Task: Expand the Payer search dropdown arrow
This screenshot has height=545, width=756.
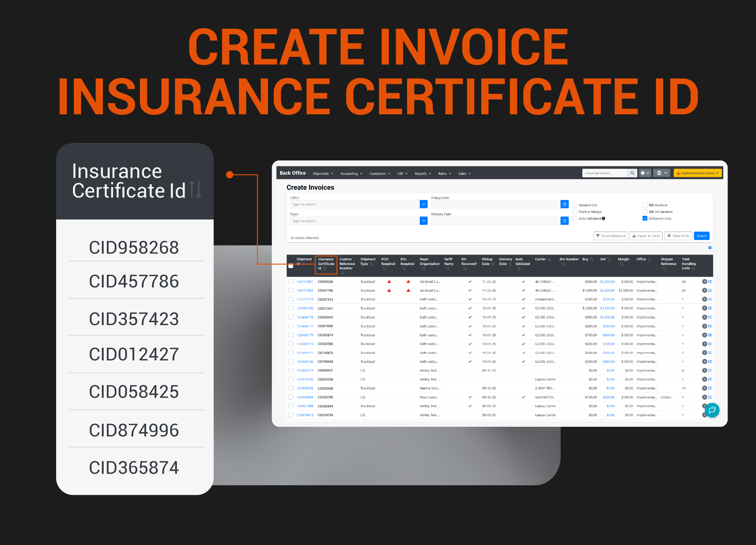Action: pos(423,221)
